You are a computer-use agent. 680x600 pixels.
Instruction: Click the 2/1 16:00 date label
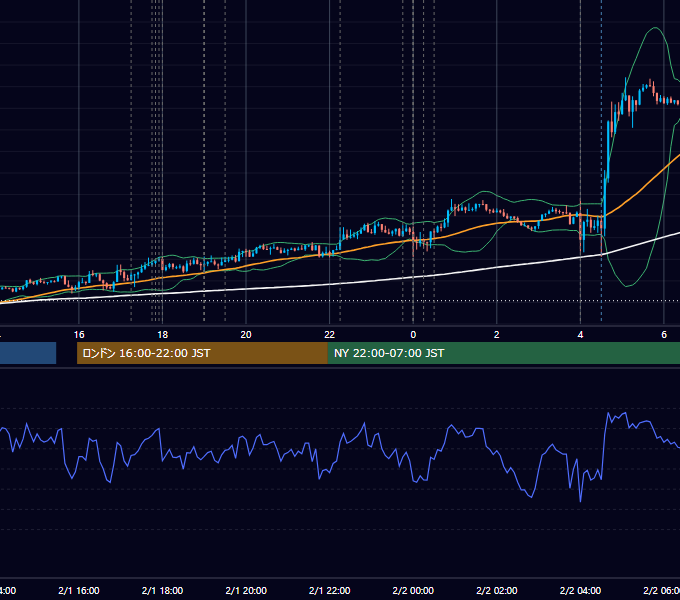coord(79,590)
